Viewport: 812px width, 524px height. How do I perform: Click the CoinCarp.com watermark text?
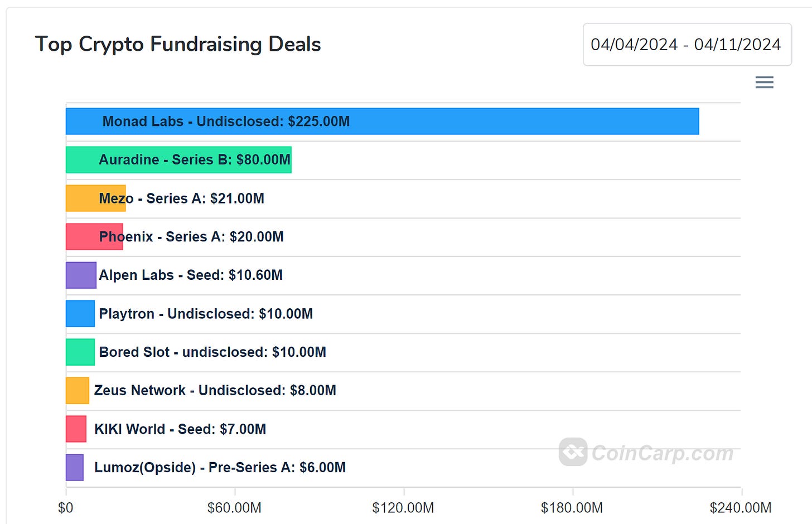click(663, 453)
